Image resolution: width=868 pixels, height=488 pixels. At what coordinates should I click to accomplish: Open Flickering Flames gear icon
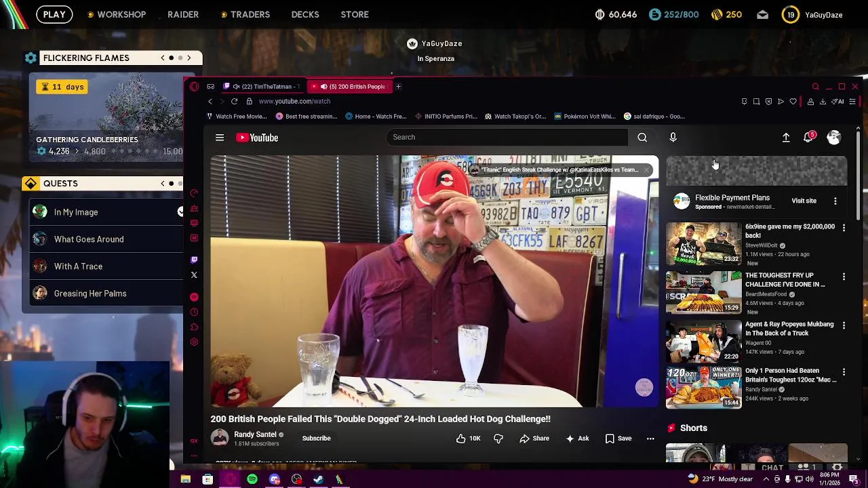[x=31, y=58]
